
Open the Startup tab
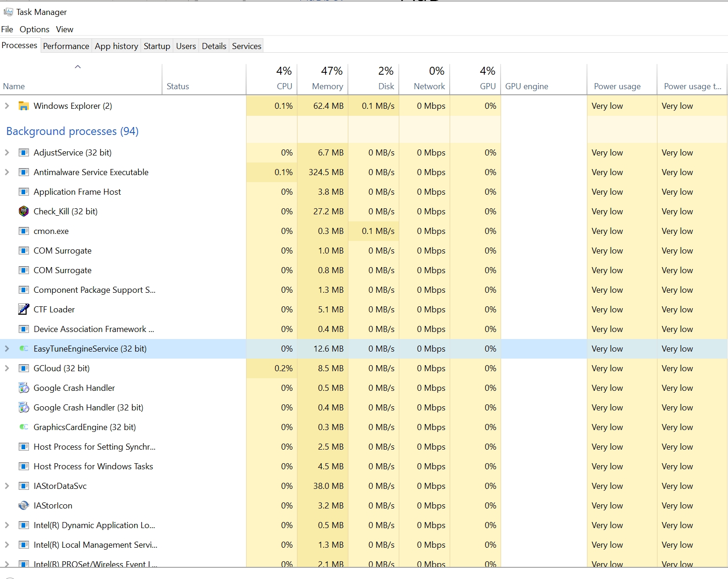(157, 46)
